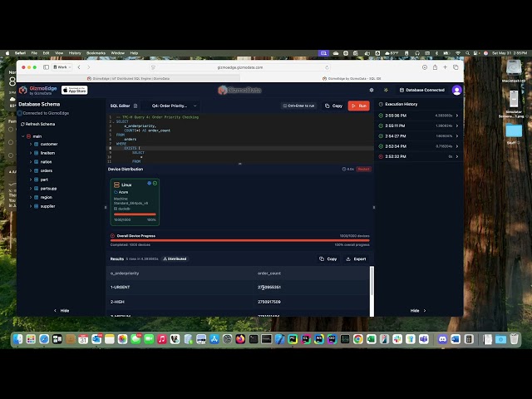
Task: Expand the partsupp table
Action: tap(31, 189)
